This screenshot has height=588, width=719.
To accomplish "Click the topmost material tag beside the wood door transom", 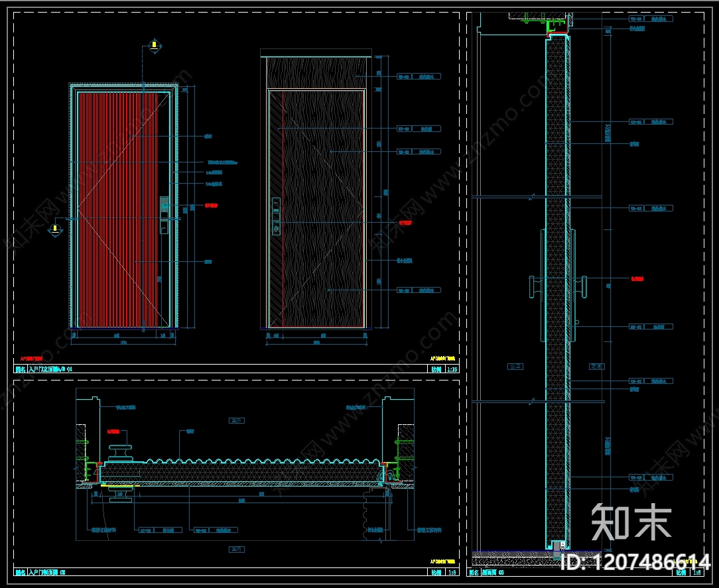I will [x=419, y=76].
